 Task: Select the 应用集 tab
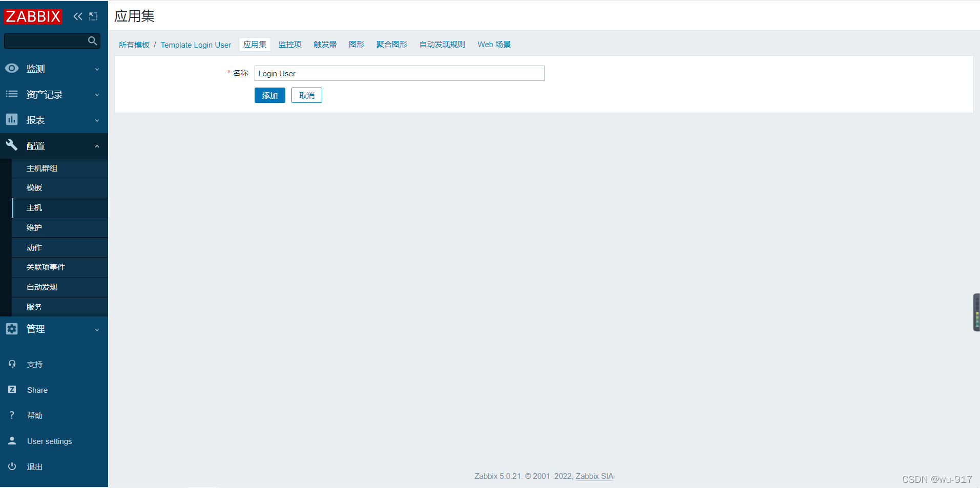(x=255, y=45)
